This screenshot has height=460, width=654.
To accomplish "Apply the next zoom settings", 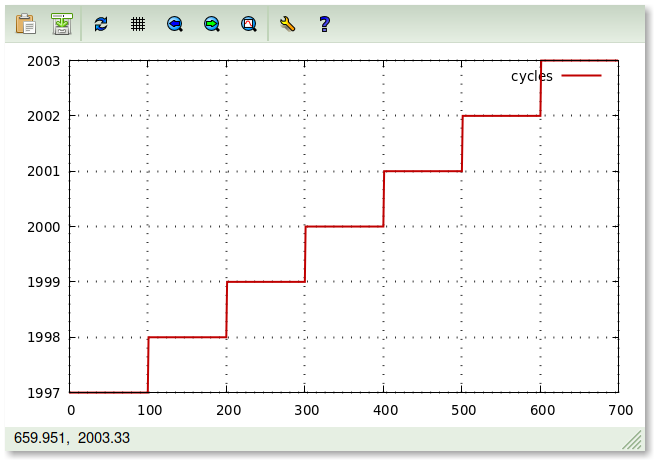I will 212,24.
